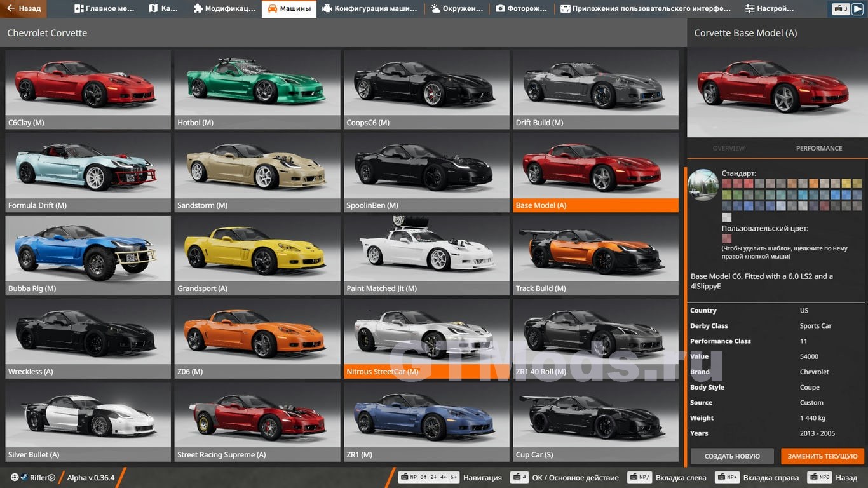This screenshot has width=868, height=488.
Task: Go back with the Назад arrow button
Action: (24, 9)
